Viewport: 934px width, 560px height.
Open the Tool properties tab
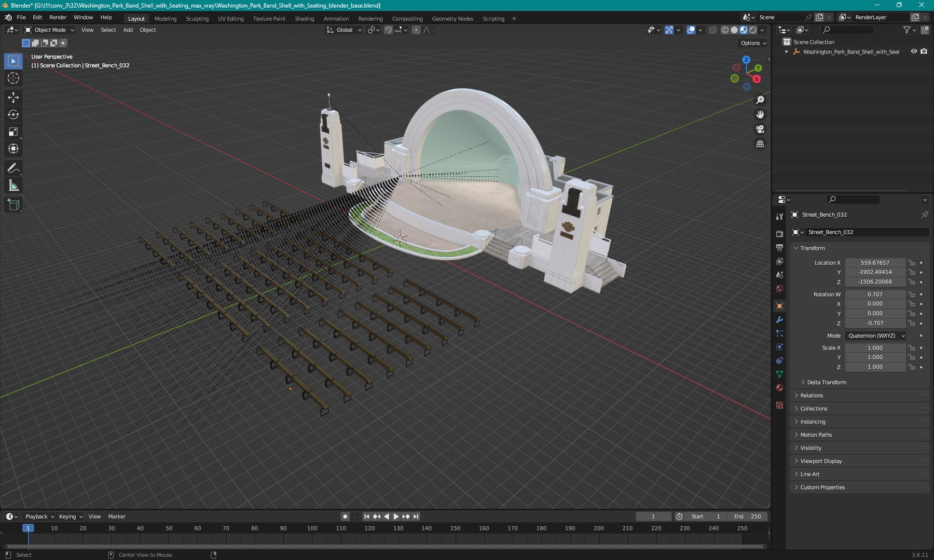click(x=779, y=217)
